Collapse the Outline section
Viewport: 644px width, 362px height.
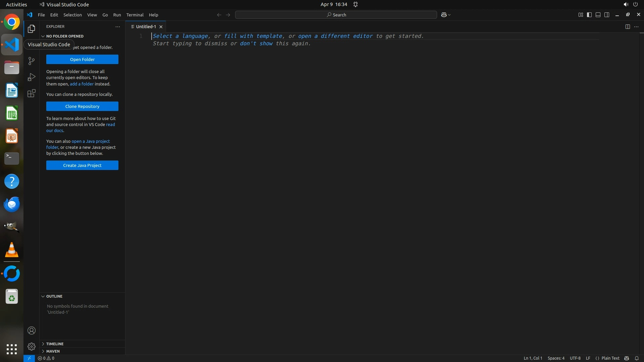[54, 296]
